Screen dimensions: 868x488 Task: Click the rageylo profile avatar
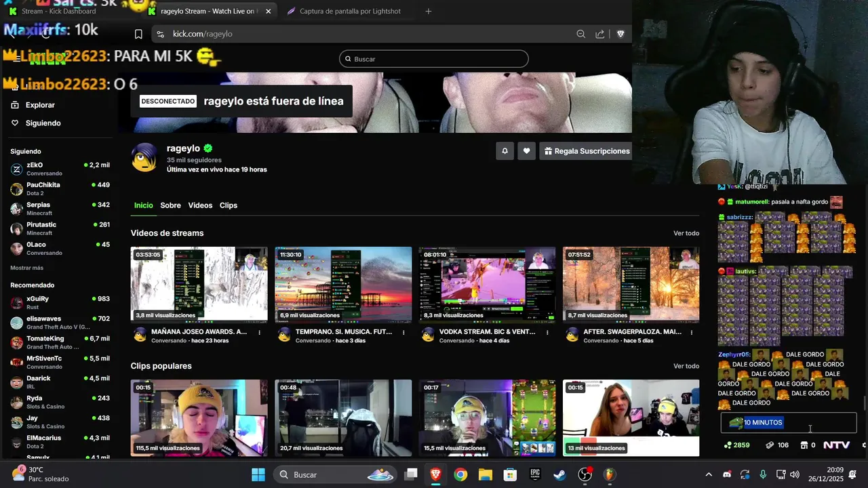pos(144,157)
